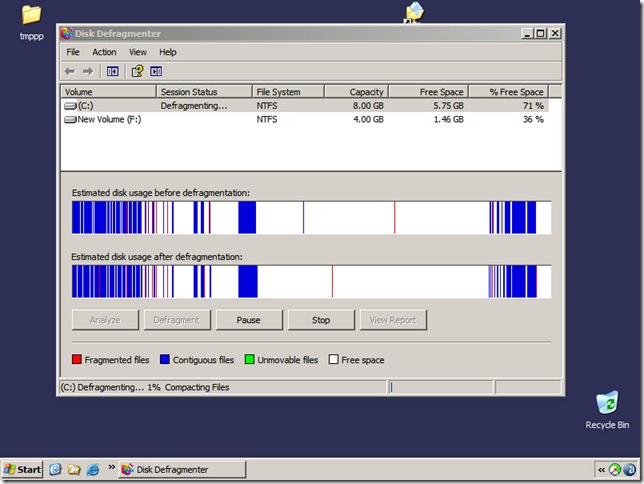
Task: Click the '71 %' free space cell
Action: point(533,106)
